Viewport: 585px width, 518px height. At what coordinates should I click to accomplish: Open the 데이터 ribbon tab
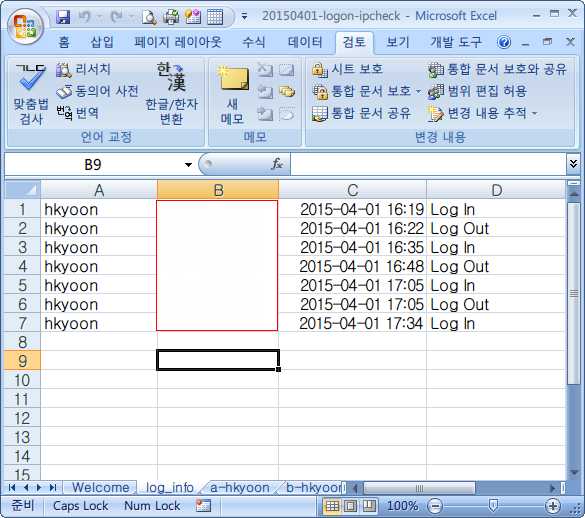pos(305,42)
